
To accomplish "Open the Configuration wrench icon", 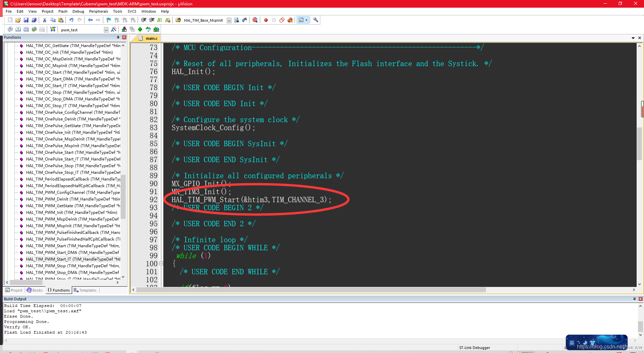I will 316,20.
